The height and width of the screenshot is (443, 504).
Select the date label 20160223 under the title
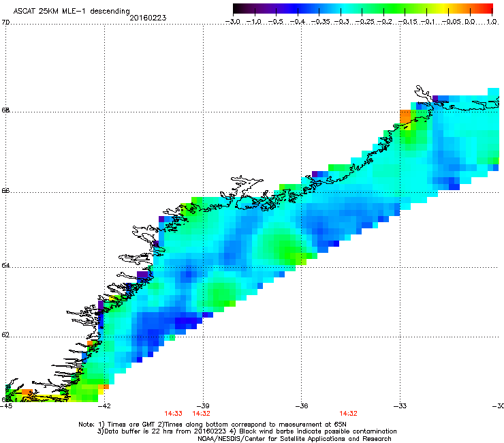(x=148, y=18)
